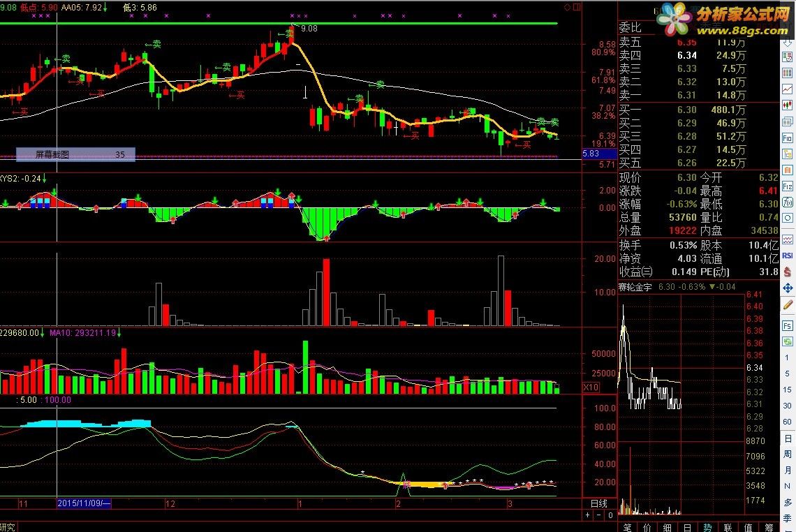The image size is (796, 532).
Task: Open the 势 trend tab
Action: (x=707, y=527)
